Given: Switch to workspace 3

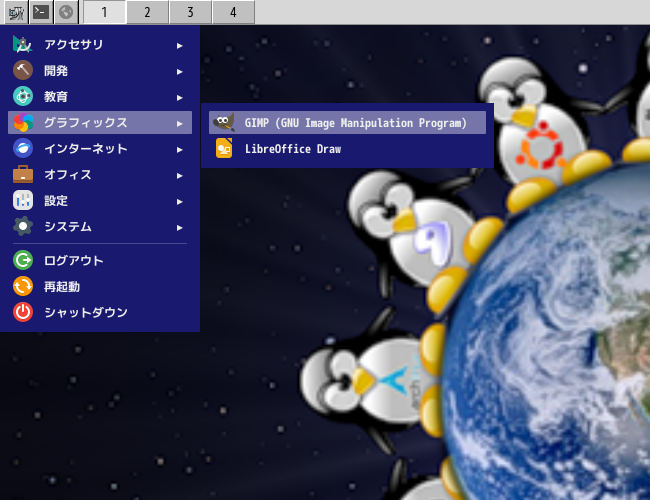Looking at the screenshot, I should [191, 12].
